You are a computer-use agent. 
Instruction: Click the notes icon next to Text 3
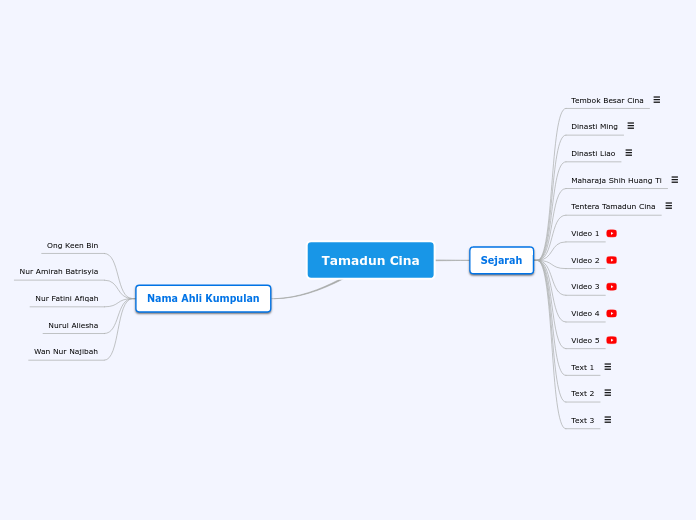point(607,420)
